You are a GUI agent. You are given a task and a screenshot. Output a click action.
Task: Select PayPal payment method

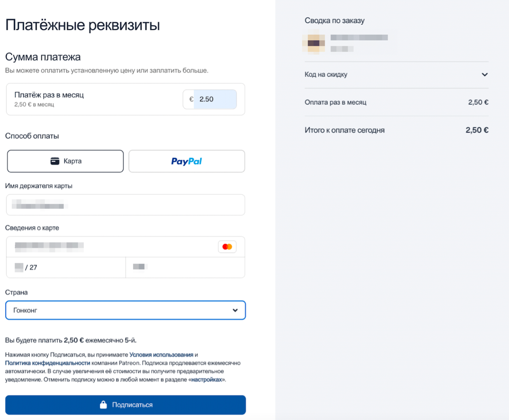(x=187, y=161)
